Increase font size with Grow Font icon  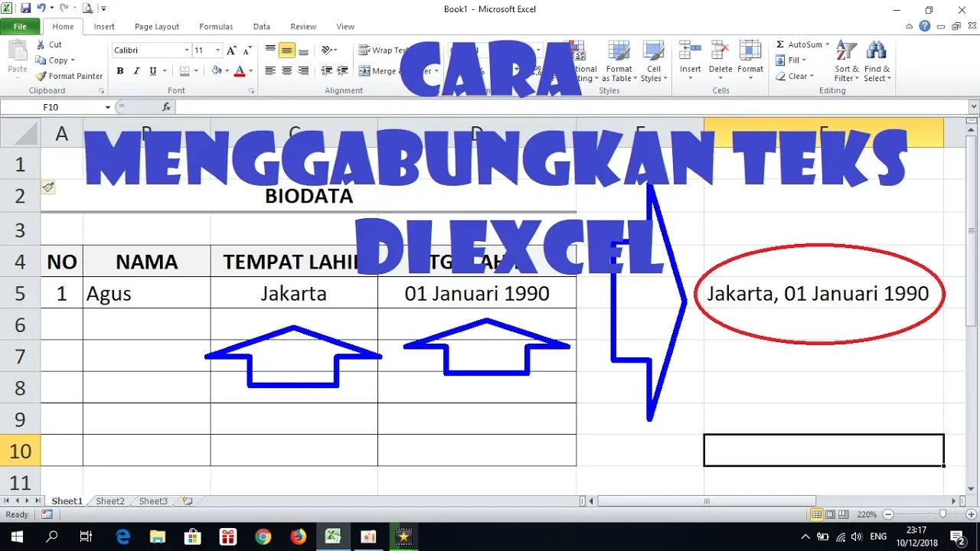(232, 51)
